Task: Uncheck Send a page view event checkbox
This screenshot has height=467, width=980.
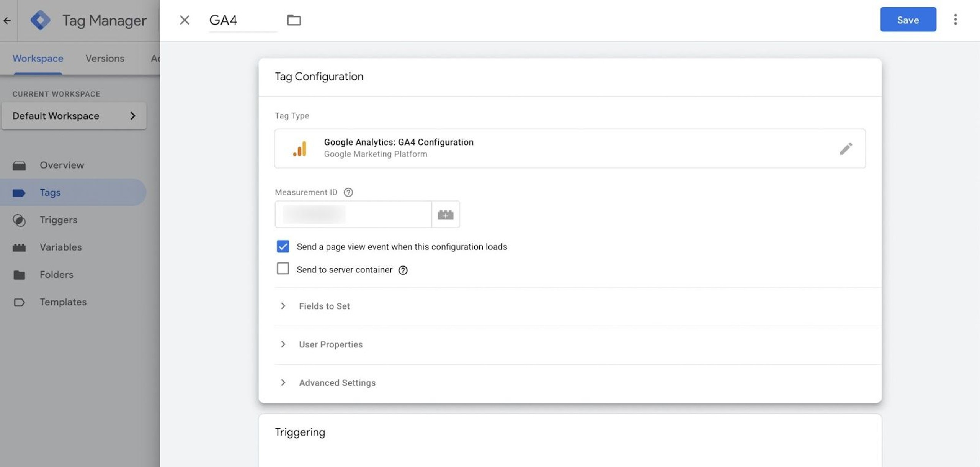Action: 283,246
